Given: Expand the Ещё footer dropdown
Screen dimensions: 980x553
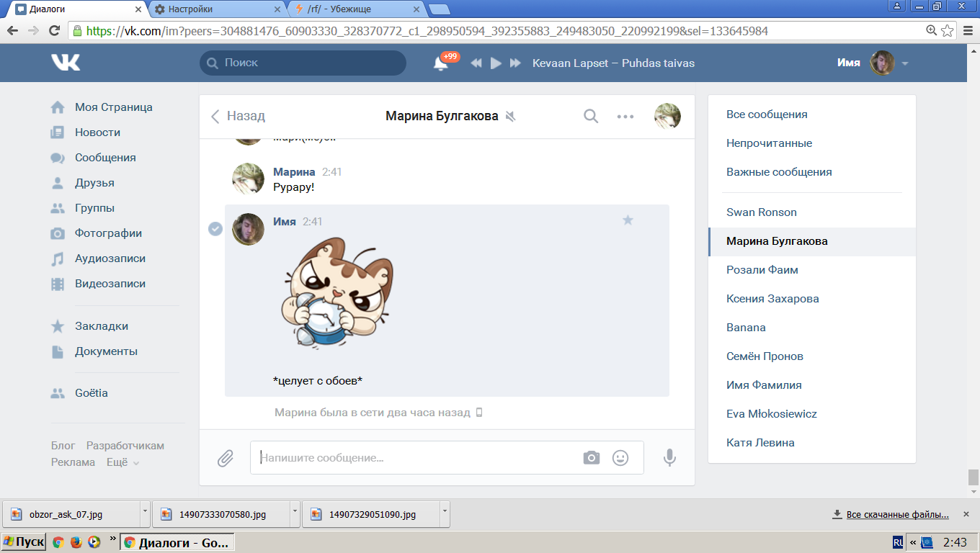Looking at the screenshot, I should [x=123, y=462].
